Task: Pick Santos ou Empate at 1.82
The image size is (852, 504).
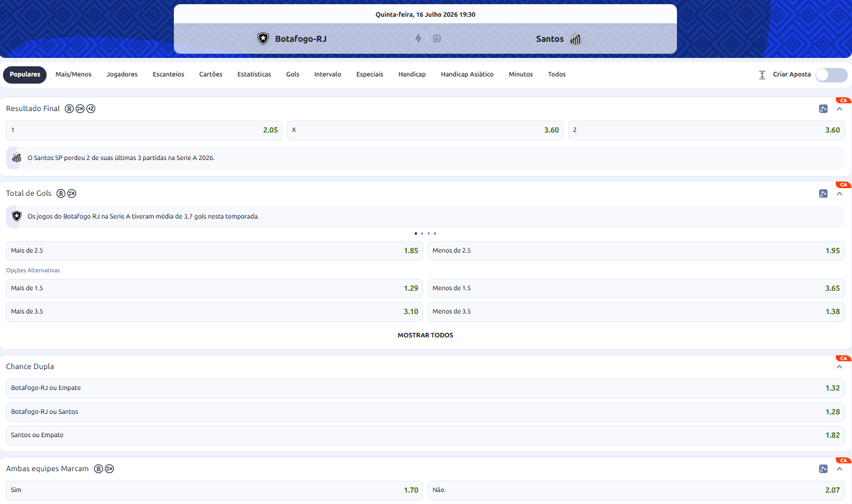Action: coord(425,435)
